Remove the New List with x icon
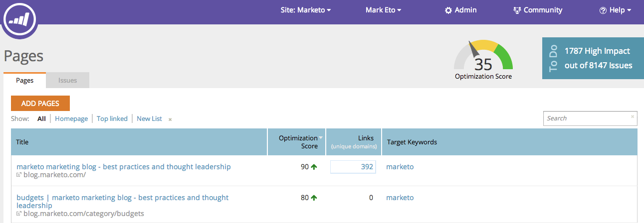The width and height of the screenshot is (644, 223). pos(170,119)
